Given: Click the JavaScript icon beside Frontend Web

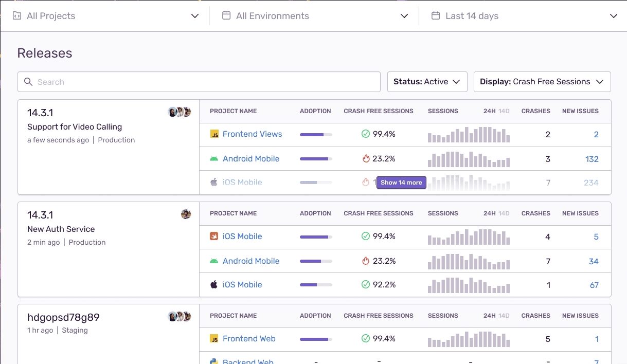Looking at the screenshot, I should (x=214, y=339).
